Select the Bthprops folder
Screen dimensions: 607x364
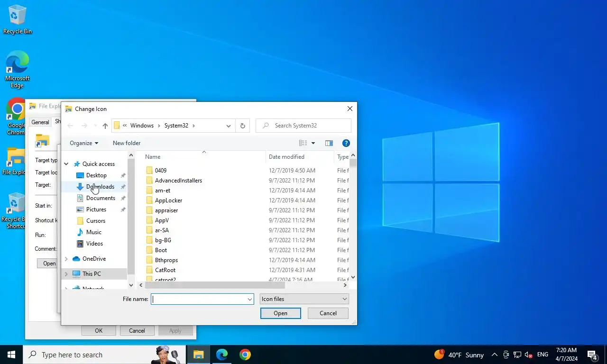(166, 260)
